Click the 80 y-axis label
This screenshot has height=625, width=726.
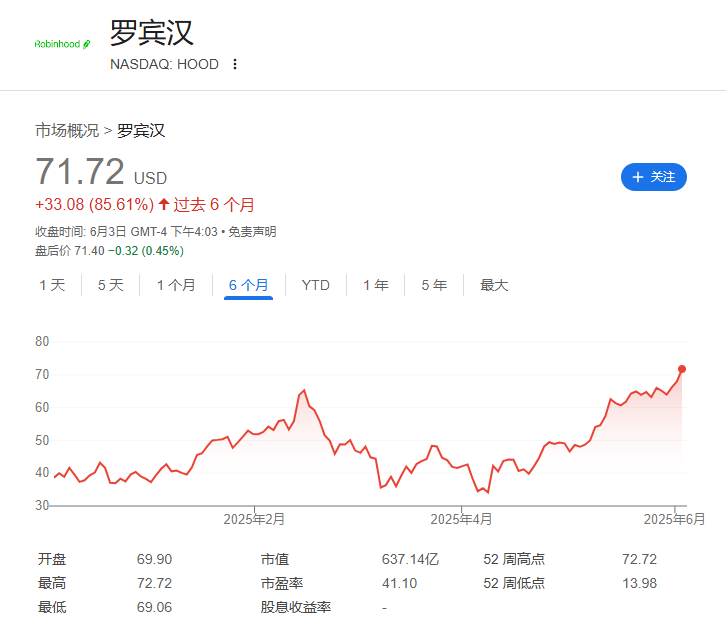(x=42, y=342)
